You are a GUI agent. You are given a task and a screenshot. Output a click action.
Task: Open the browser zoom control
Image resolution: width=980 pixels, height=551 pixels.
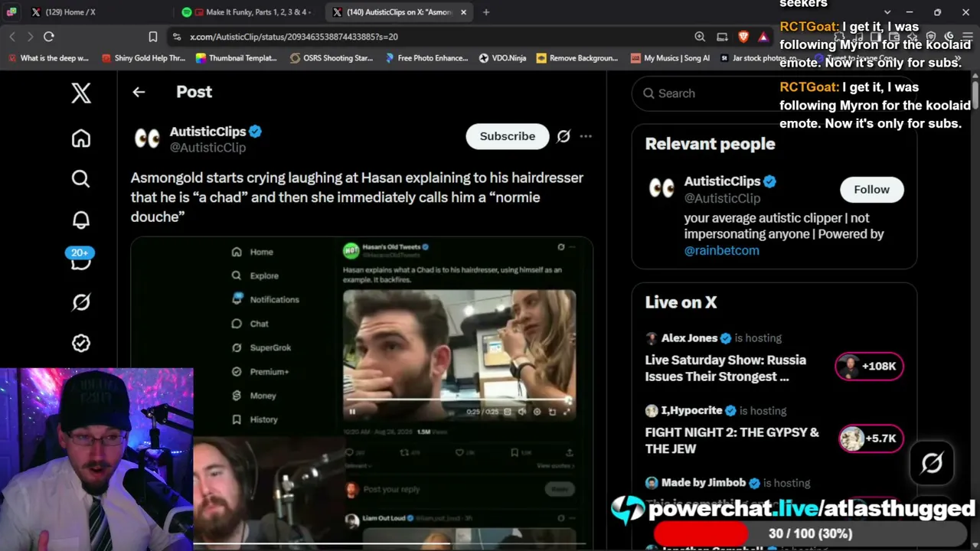700,37
